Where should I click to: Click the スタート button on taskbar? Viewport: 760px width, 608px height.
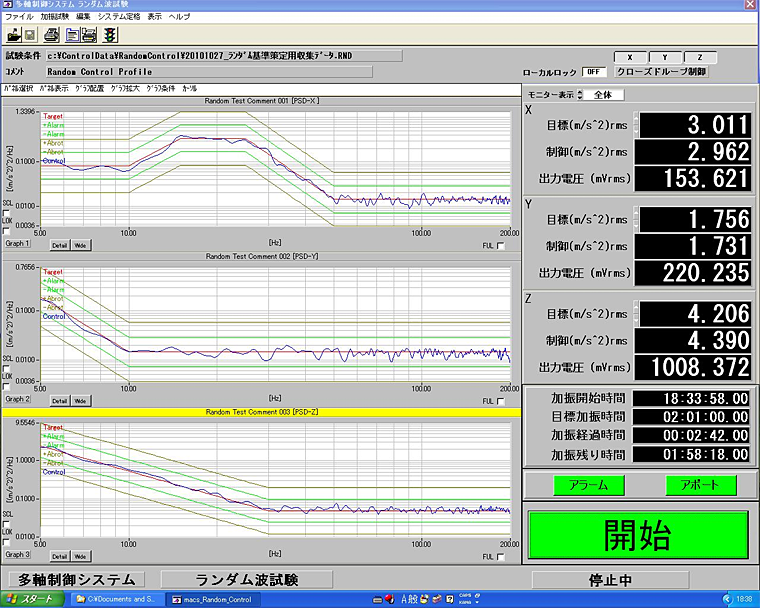pos(32,599)
